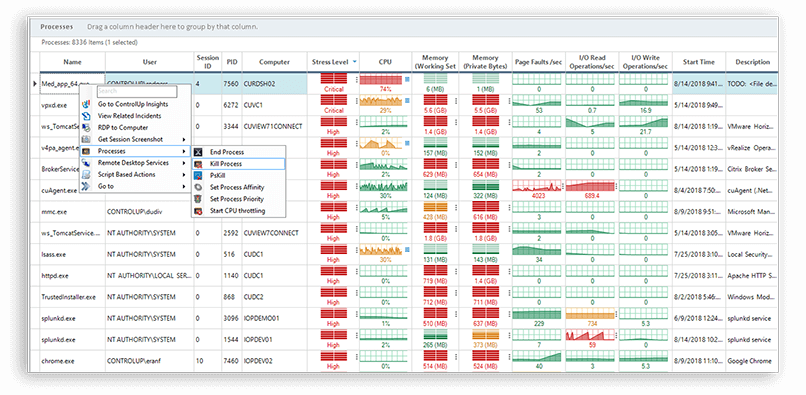Click PID 7560 in the selected row
Image resolution: width=806 pixels, height=395 pixels.
click(232, 83)
